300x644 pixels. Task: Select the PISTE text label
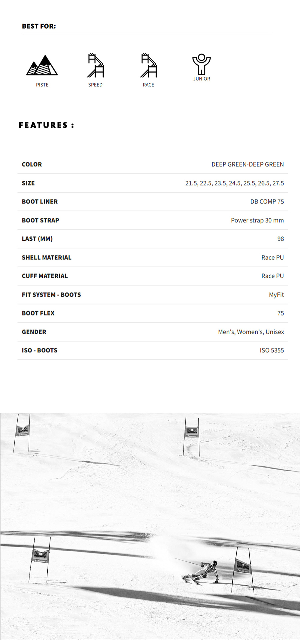tap(42, 85)
